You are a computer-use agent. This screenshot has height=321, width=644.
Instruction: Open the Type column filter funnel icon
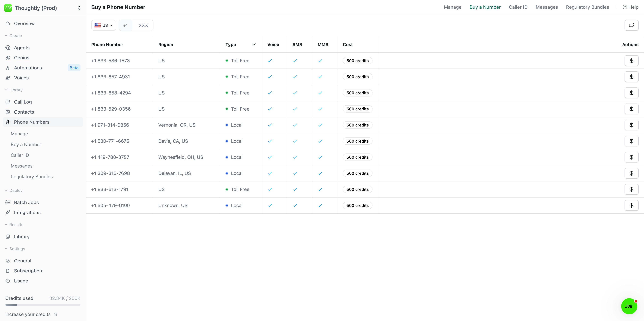(254, 44)
